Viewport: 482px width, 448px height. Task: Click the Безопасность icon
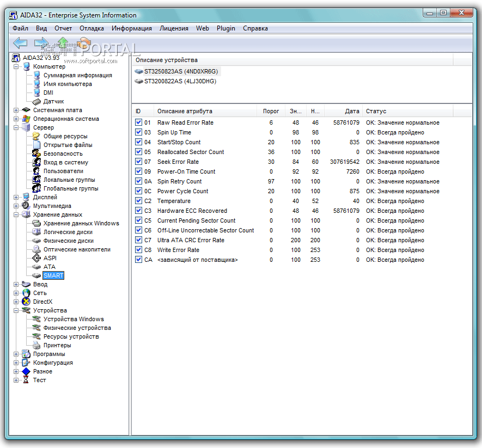(36, 154)
